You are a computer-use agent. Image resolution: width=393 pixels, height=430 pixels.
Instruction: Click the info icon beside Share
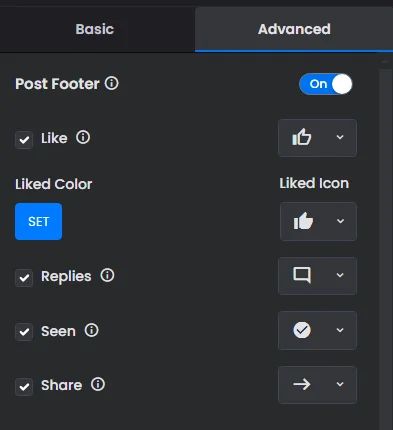98,384
